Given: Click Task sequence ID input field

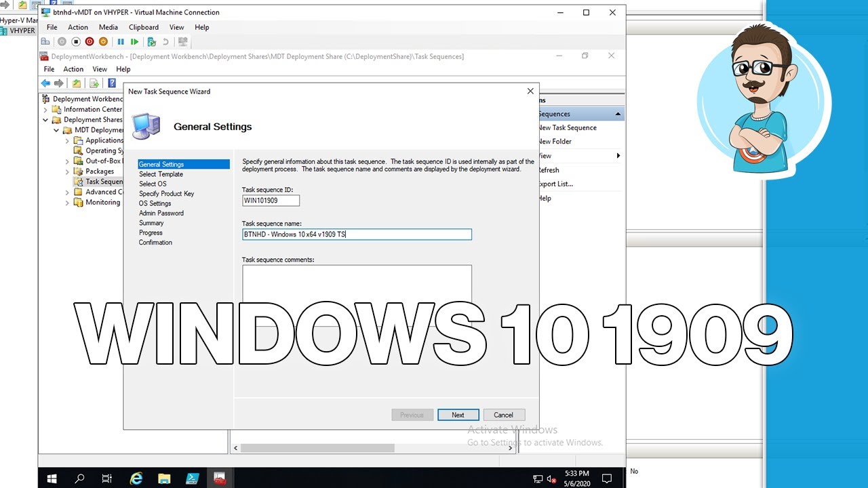Looking at the screenshot, I should [x=271, y=201].
